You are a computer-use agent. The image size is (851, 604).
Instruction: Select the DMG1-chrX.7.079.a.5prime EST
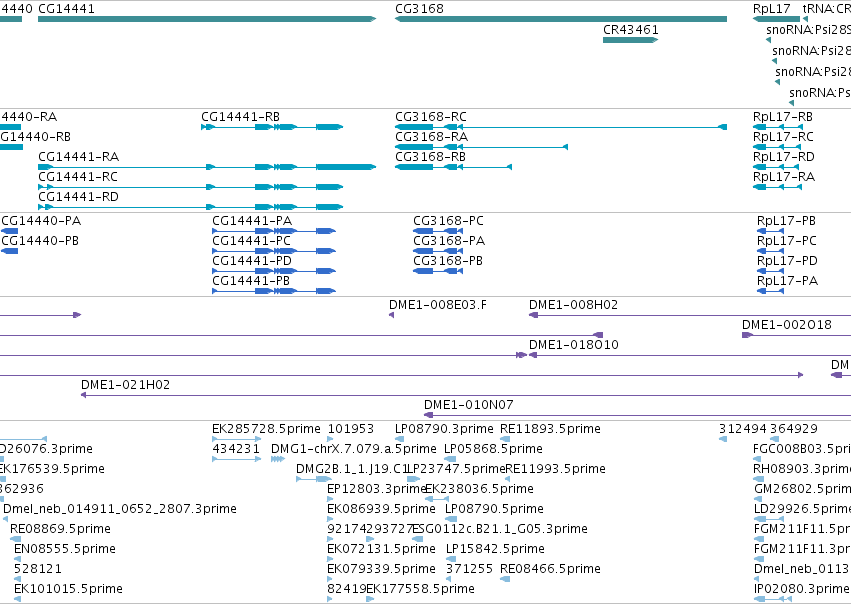[x=278, y=459]
